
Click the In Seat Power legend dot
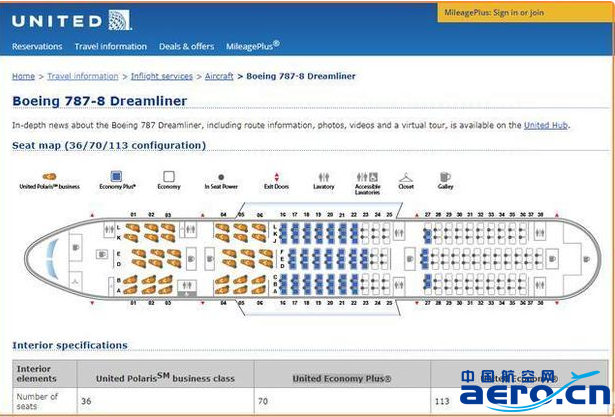pyautogui.click(x=221, y=177)
